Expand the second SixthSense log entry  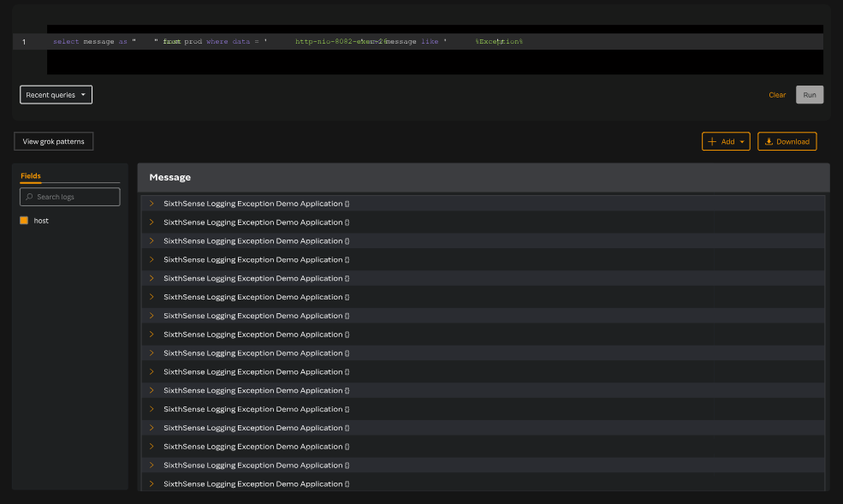click(152, 222)
